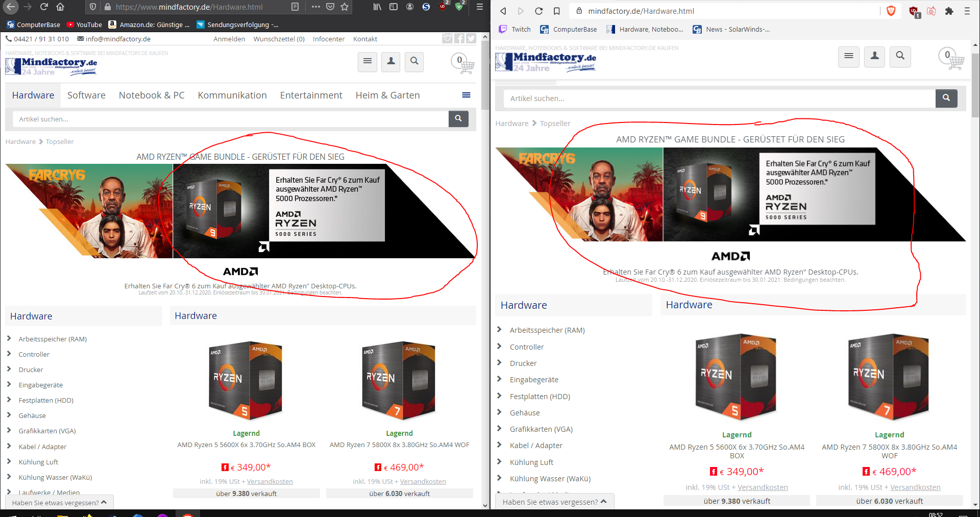Open YouTube bookmark in Firefox
This screenshot has height=517, width=980.
pyautogui.click(x=84, y=24)
